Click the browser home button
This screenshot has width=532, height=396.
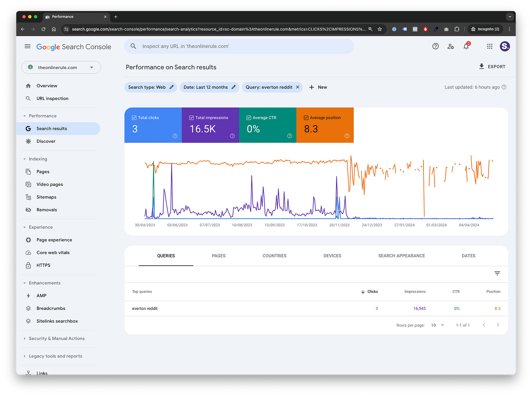coord(54,29)
